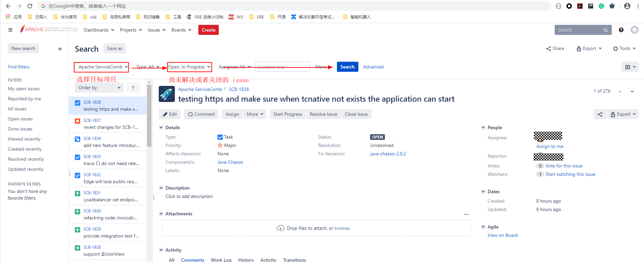Image resolution: width=644 pixels, height=262 pixels.
Task: Collapse the Agile section
Action: (x=483, y=227)
